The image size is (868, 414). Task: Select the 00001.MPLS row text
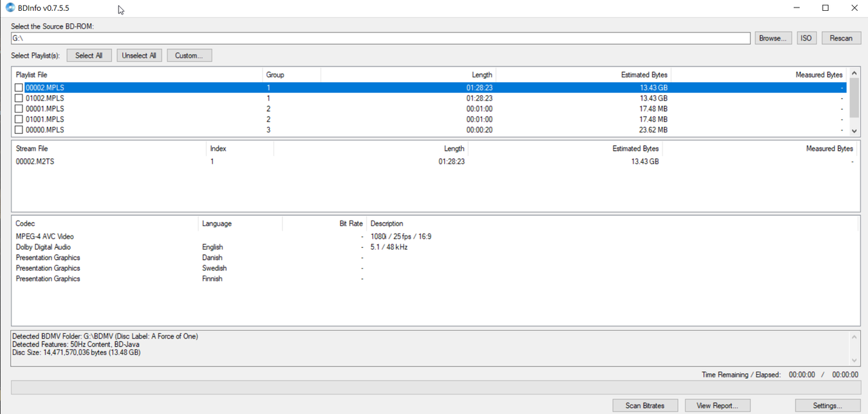(x=45, y=109)
